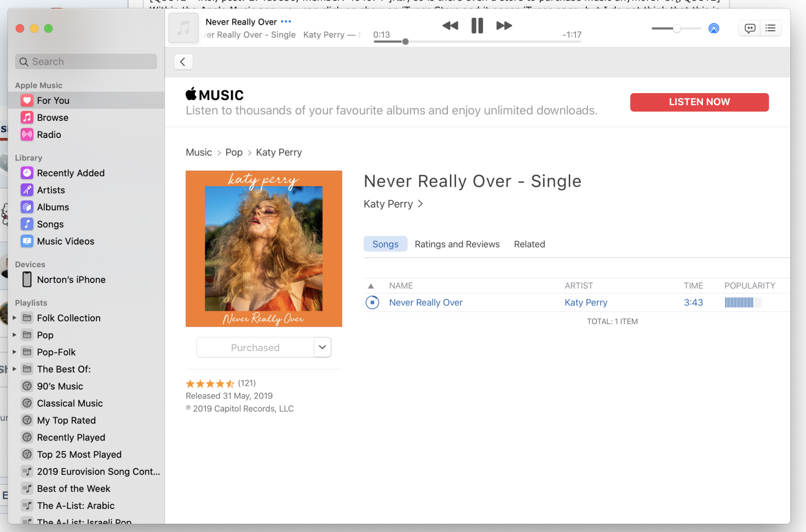Stop playback using the track row stop icon
Image resolution: width=806 pixels, height=532 pixels.
tap(372, 302)
